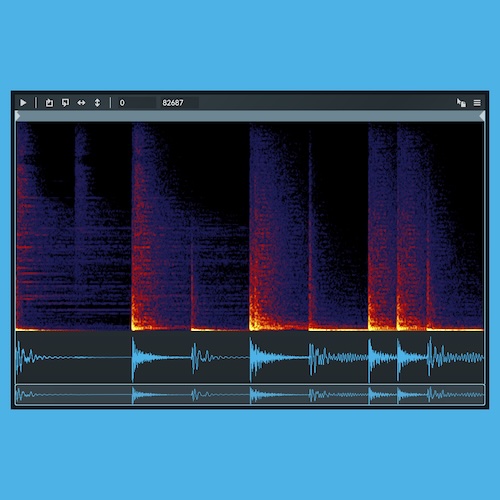Click the main waveform display
The height and width of the screenshot is (500, 500).
tap(250, 357)
